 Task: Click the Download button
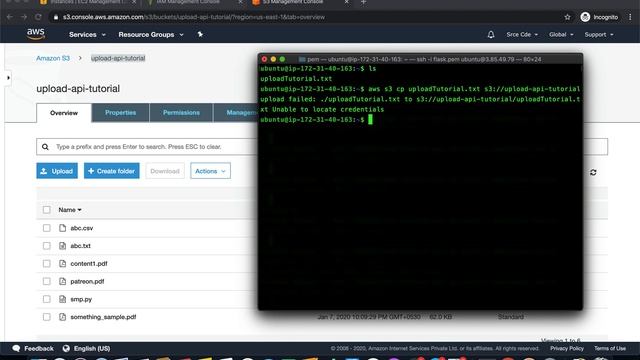pos(165,171)
